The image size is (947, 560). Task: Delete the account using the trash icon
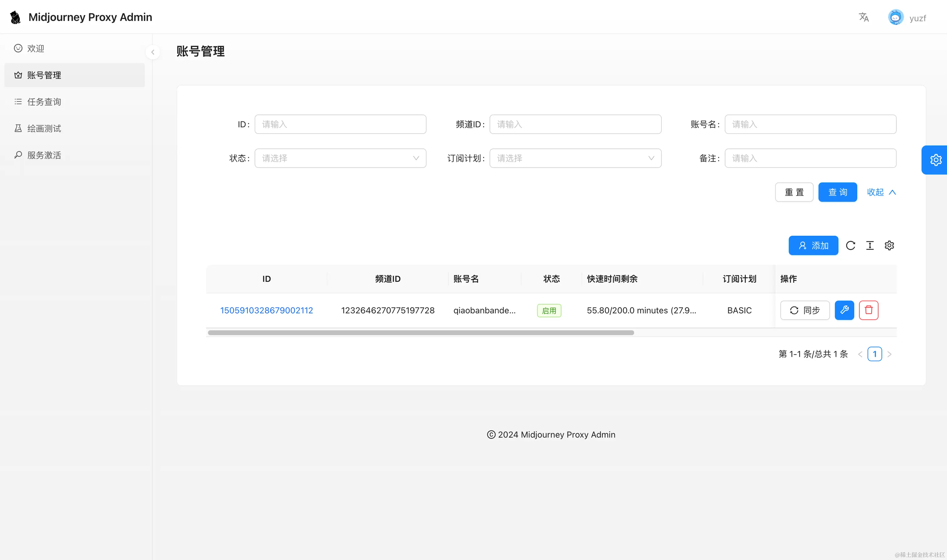point(868,310)
